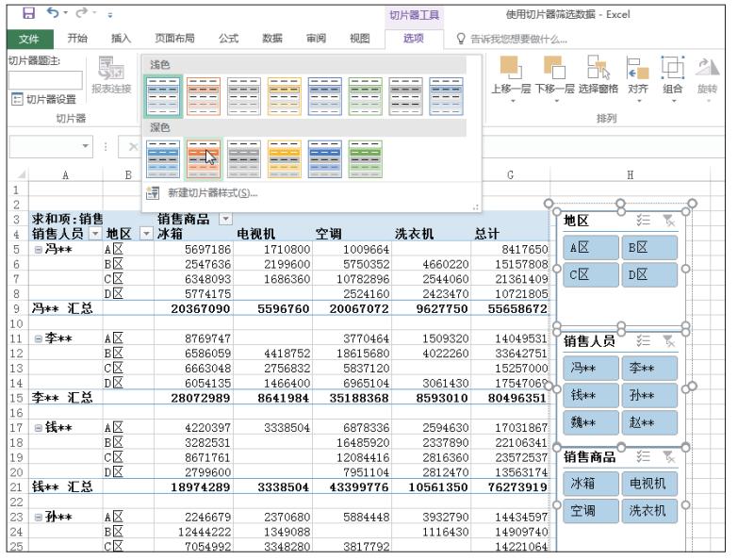
Task: Switch to the 审阅 (Review) tab
Action: click(316, 38)
